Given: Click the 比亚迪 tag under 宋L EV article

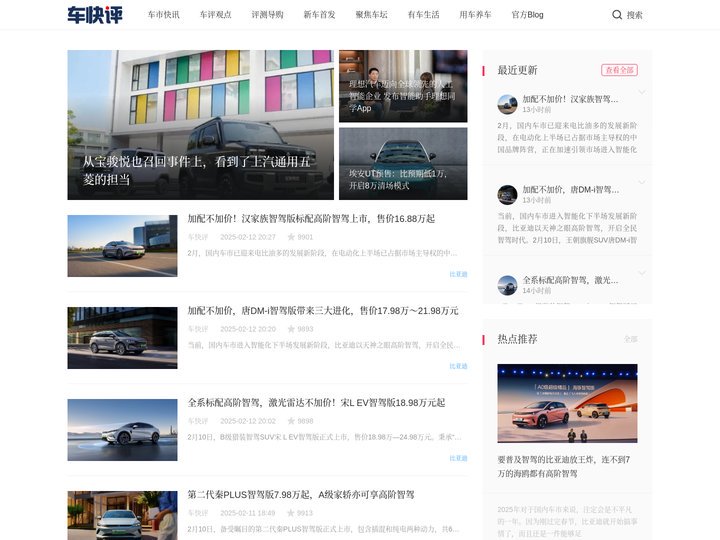Looking at the screenshot, I should [458, 458].
